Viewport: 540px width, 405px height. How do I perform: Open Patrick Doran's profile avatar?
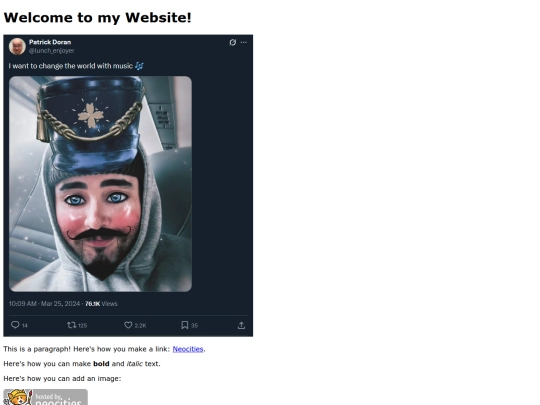[17, 46]
